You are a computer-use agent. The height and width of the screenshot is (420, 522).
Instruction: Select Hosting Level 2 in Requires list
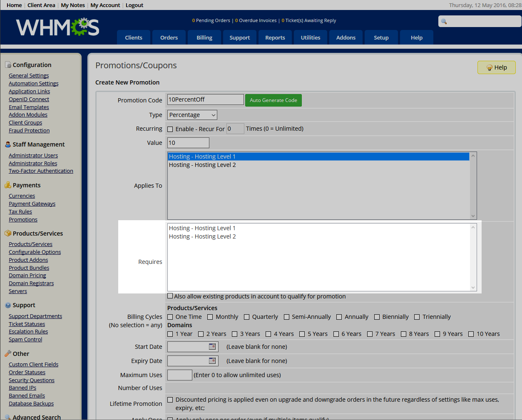point(202,236)
